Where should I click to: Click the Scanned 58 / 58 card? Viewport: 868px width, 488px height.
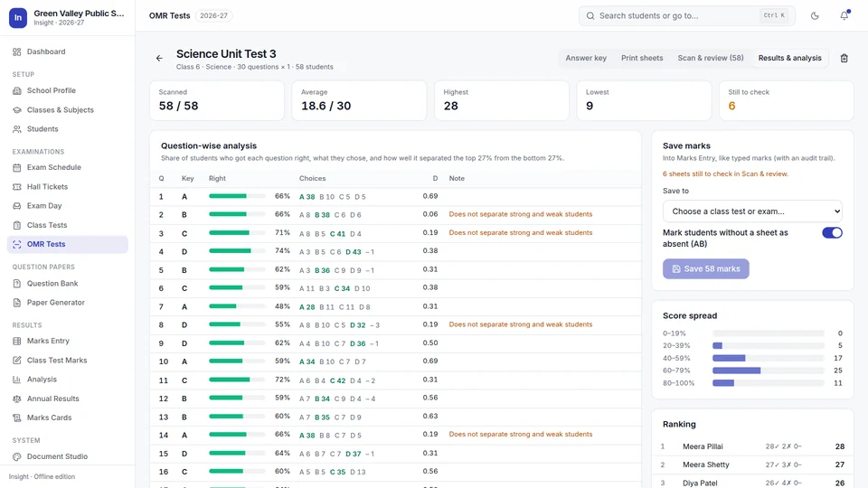pyautogui.click(x=216, y=100)
